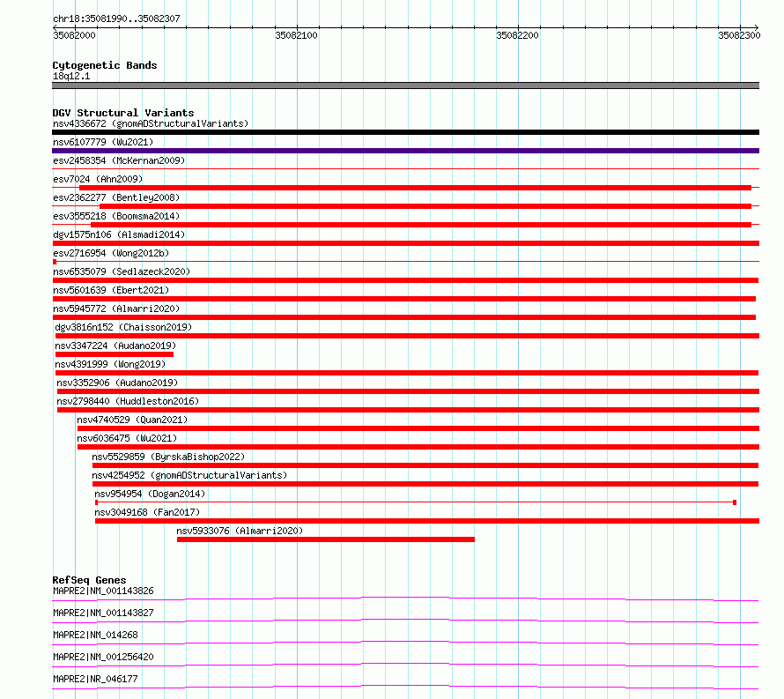Viewport: 784px width, 699px height.
Task: Click ruler position 35082100
Action: click(297, 35)
